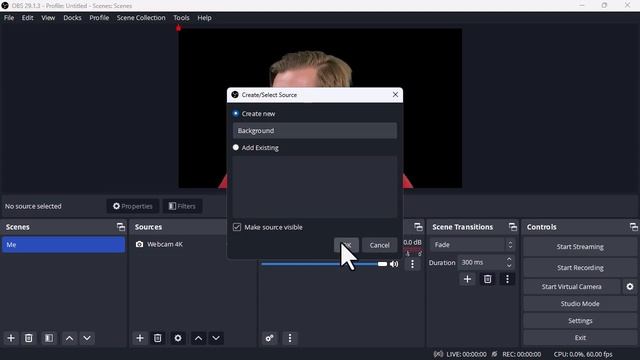Undock the Audio Mixer panel

point(418,227)
